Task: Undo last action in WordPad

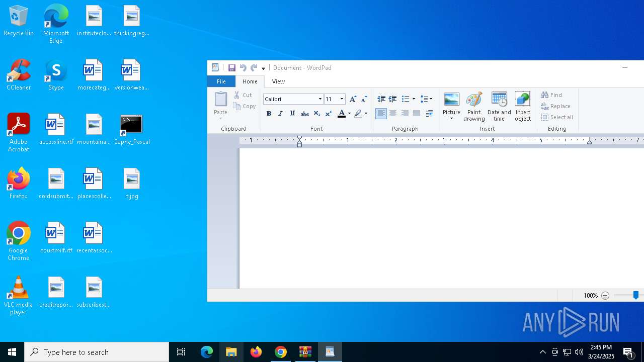Action: [x=243, y=68]
